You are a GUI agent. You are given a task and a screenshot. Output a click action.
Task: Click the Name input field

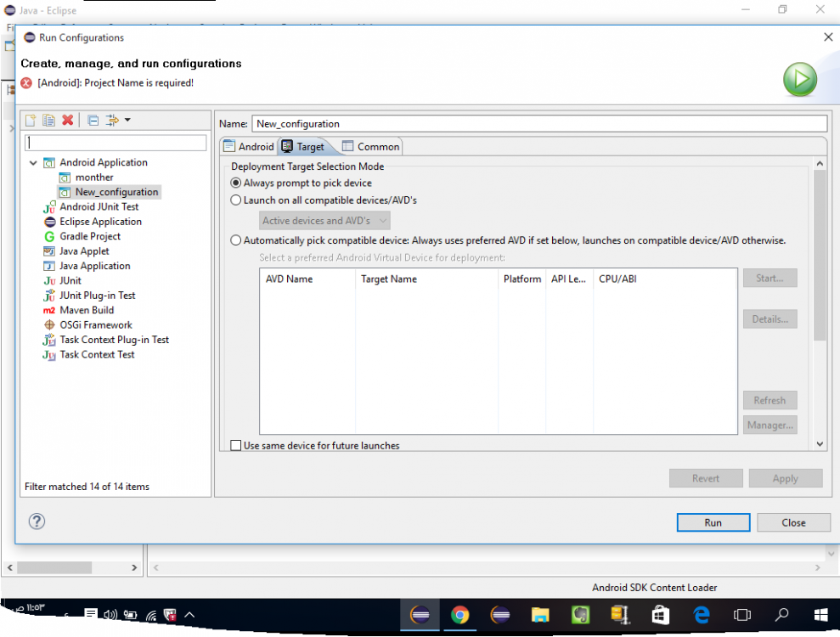[539, 124]
